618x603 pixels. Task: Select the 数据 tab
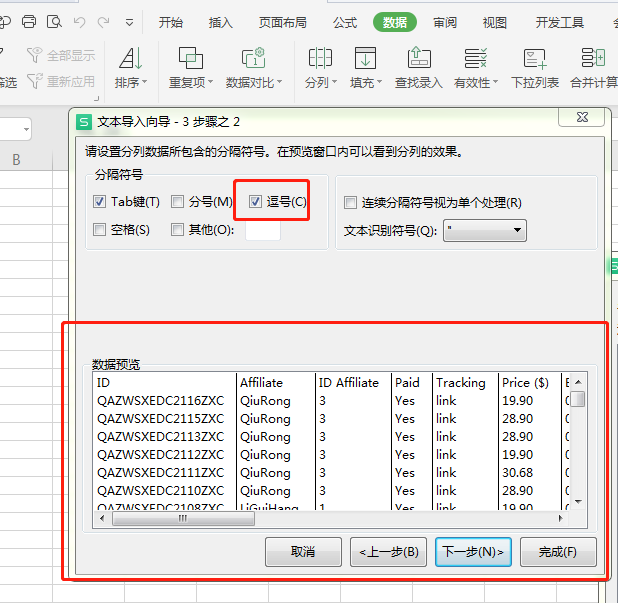(395, 22)
